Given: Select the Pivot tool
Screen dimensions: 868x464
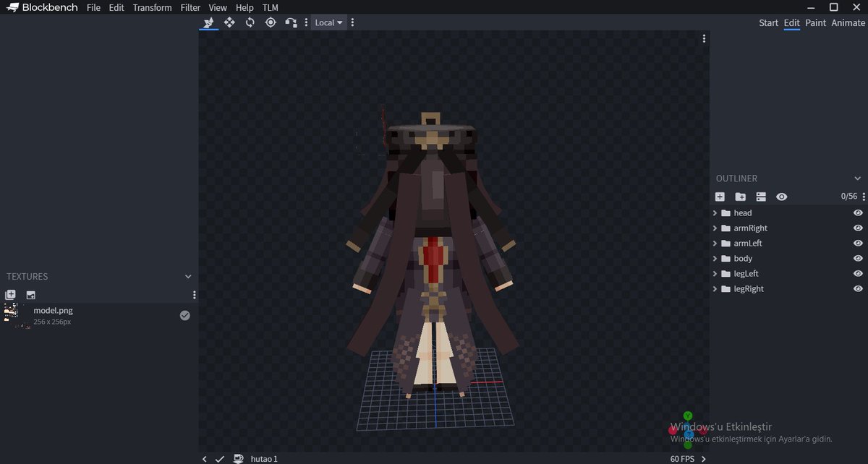Looking at the screenshot, I should tap(271, 22).
